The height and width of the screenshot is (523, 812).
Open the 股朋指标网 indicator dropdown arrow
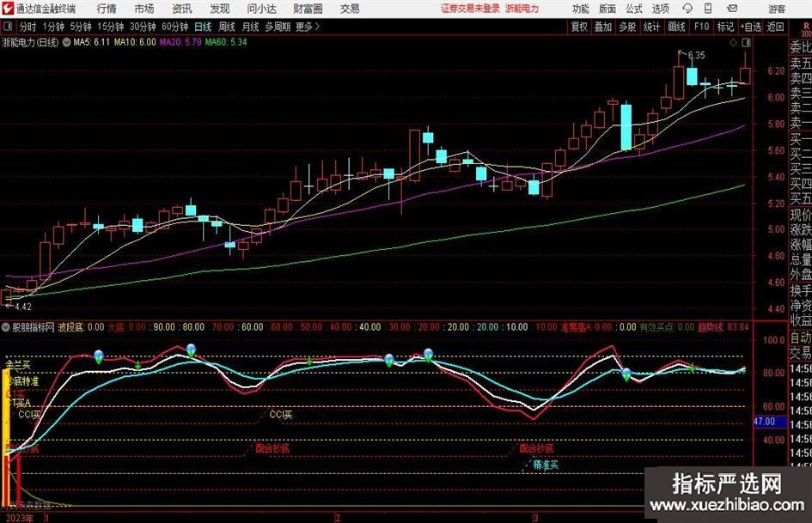(x=6, y=327)
